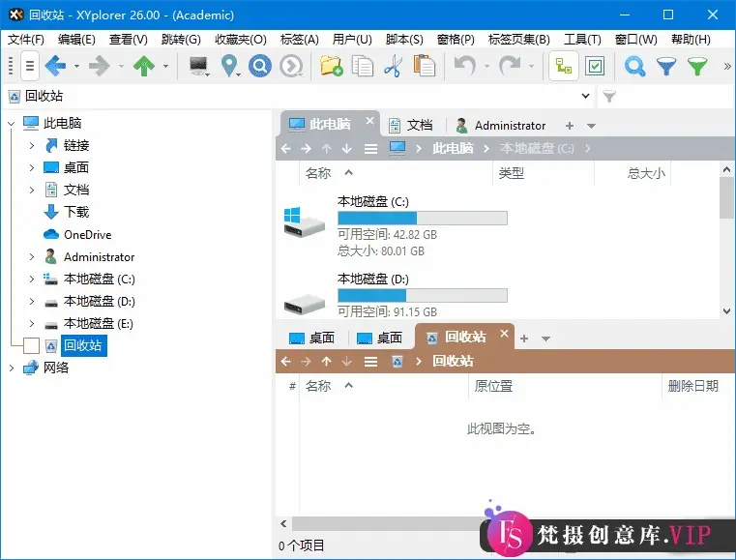Expand the 链接 tree node
This screenshot has width=736, height=560.
click(32, 145)
